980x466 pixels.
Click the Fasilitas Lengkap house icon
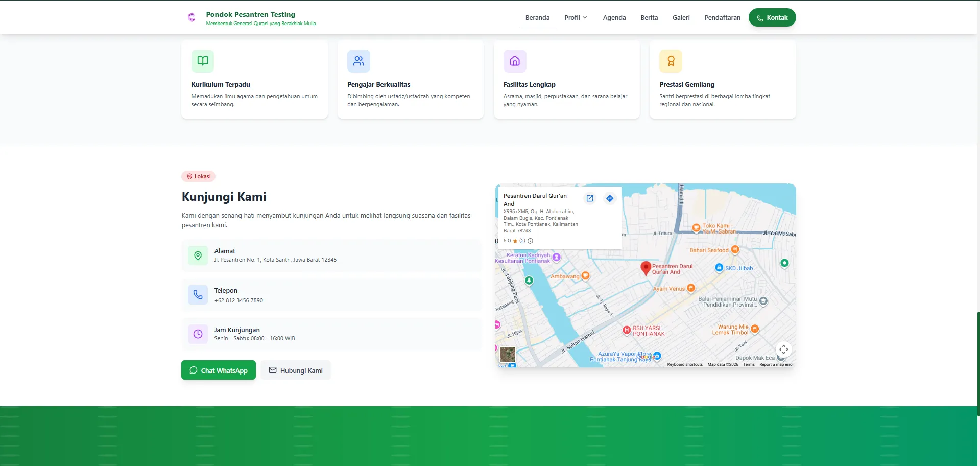coord(515,61)
